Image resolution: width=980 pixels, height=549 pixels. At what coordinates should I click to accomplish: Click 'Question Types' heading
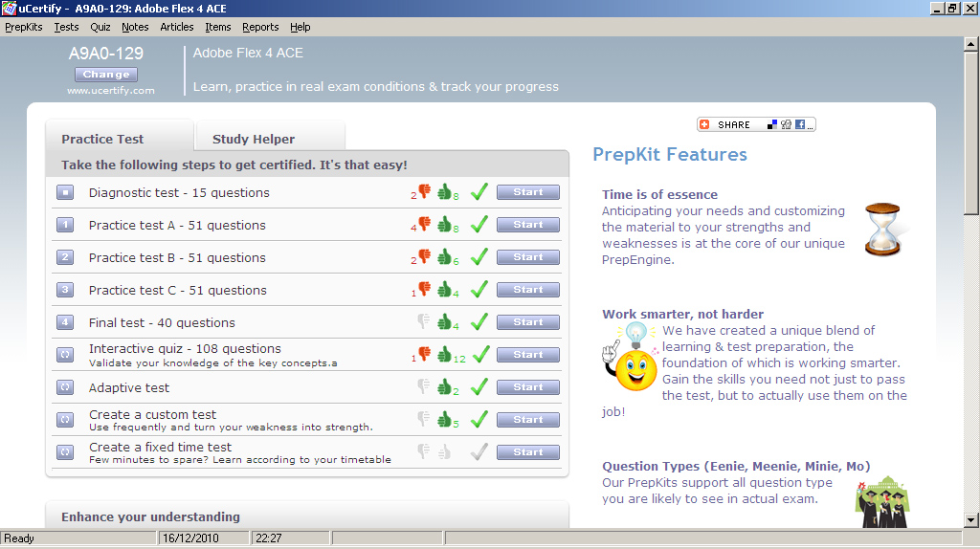pyautogui.click(x=736, y=467)
